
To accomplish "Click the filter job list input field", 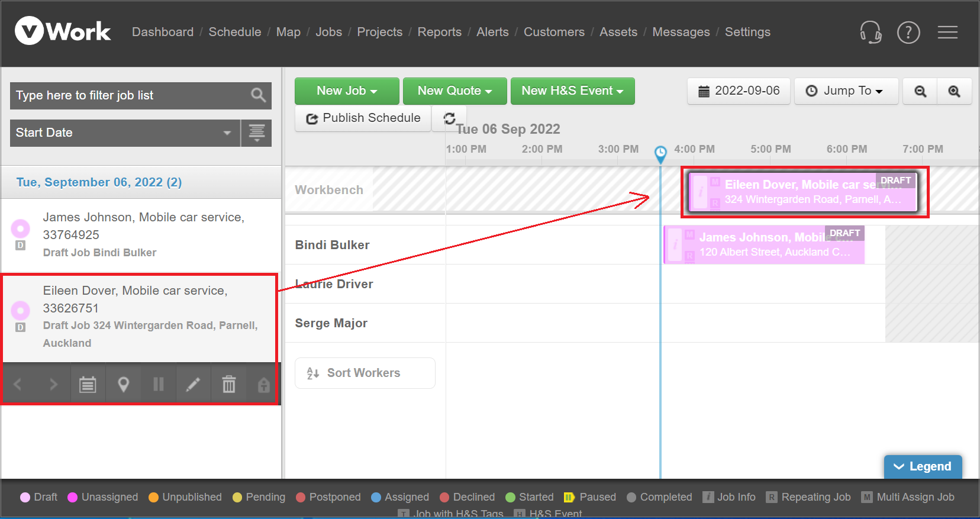I will (141, 95).
